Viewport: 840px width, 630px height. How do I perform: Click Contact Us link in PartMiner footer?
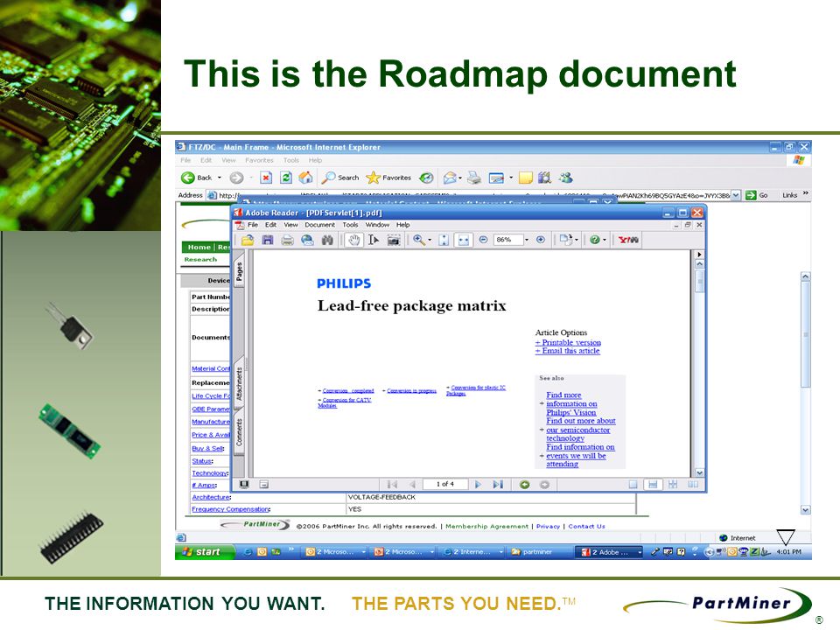(x=586, y=526)
